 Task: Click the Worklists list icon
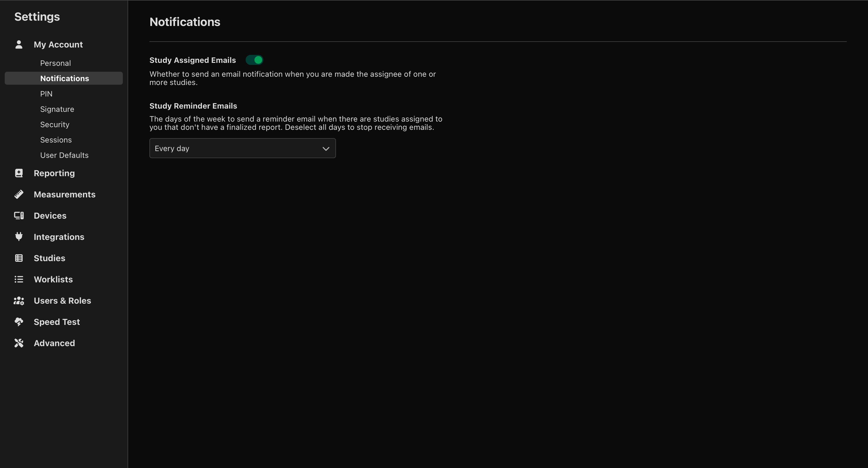(x=19, y=279)
